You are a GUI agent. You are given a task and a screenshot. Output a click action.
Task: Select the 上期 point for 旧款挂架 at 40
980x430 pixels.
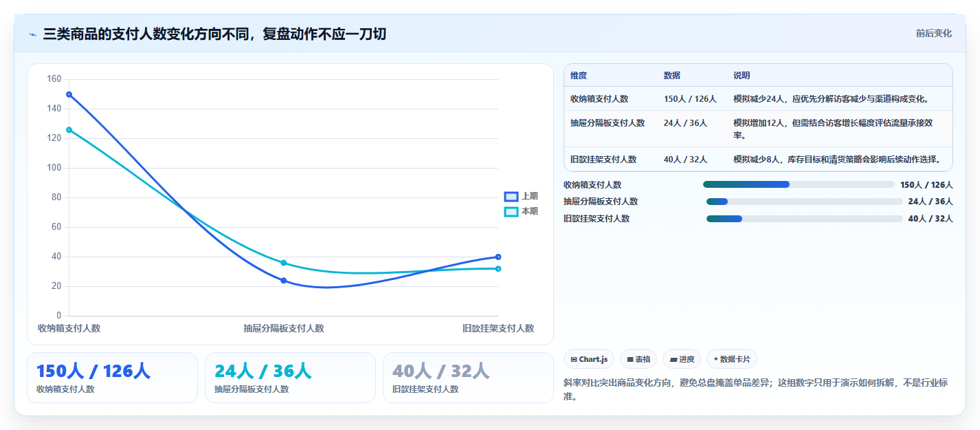pos(498,257)
